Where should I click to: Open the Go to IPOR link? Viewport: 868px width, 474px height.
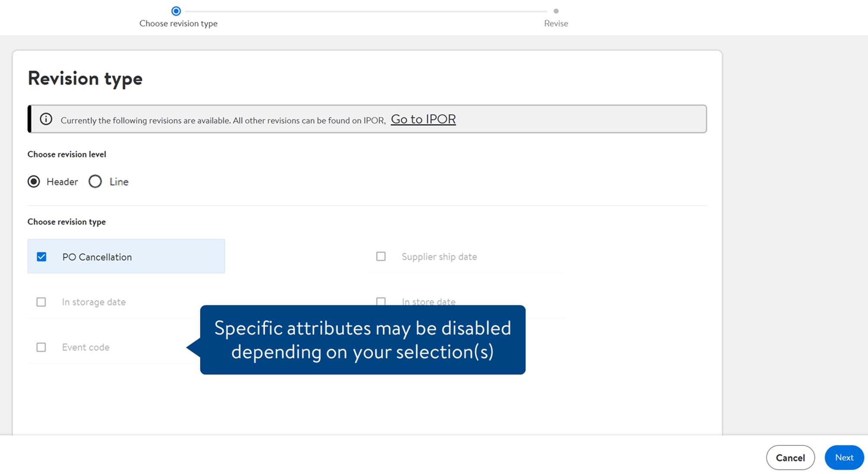(423, 119)
